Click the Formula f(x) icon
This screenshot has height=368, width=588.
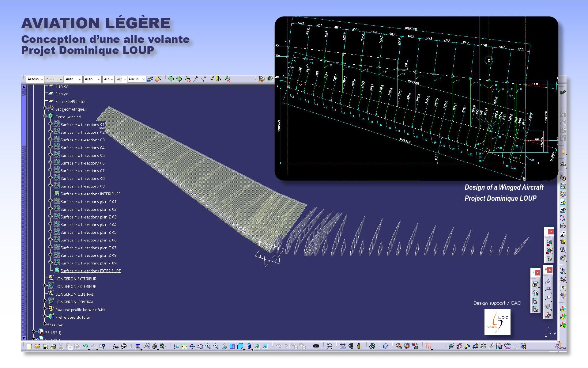pyautogui.click(x=115, y=346)
